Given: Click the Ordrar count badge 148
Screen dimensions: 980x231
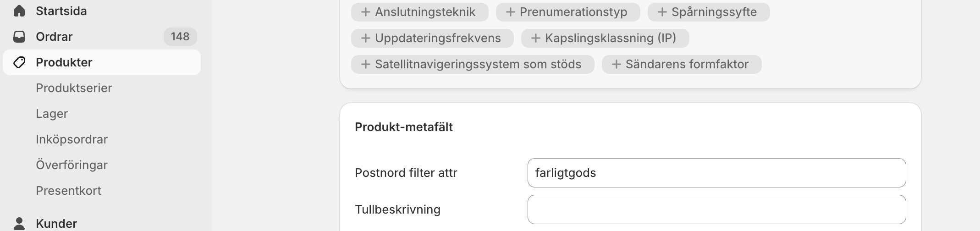Looking at the screenshot, I should [180, 37].
